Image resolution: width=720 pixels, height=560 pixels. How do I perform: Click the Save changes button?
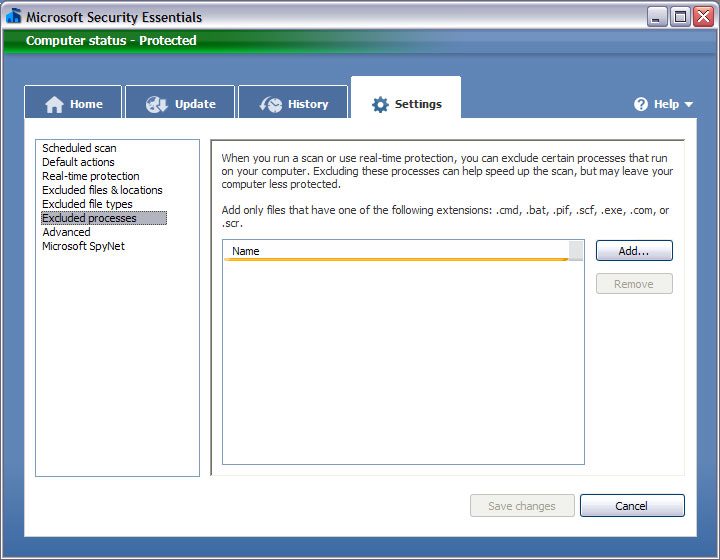tap(522, 506)
